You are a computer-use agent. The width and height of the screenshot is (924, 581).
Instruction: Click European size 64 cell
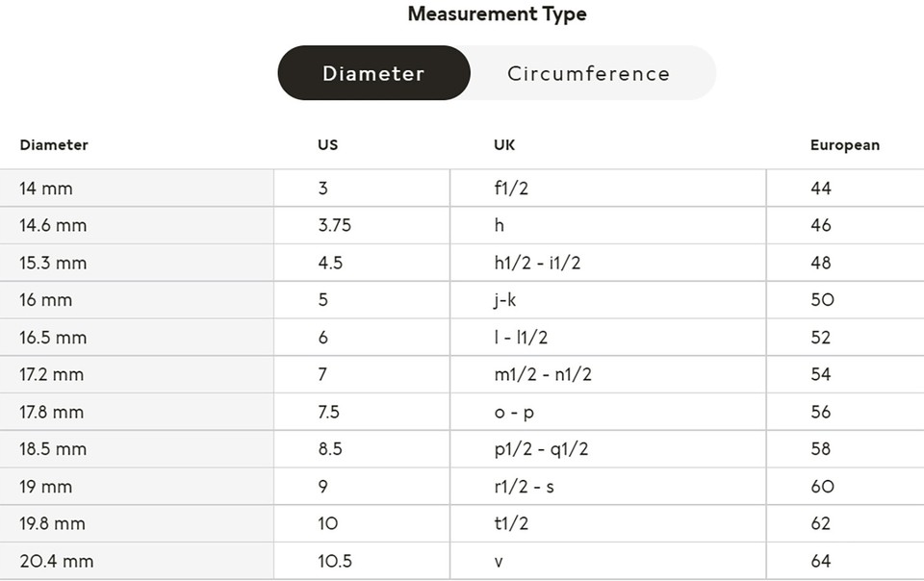click(x=821, y=561)
